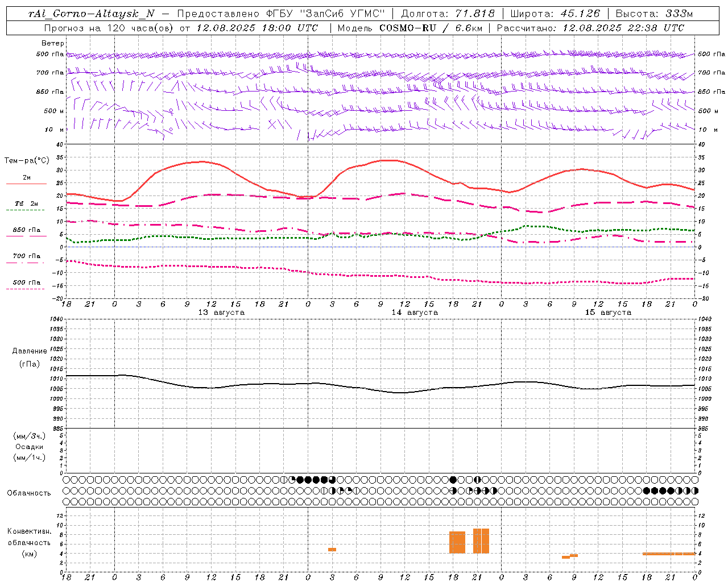Select the "Долгота: 71.818" header field

(448, 14)
